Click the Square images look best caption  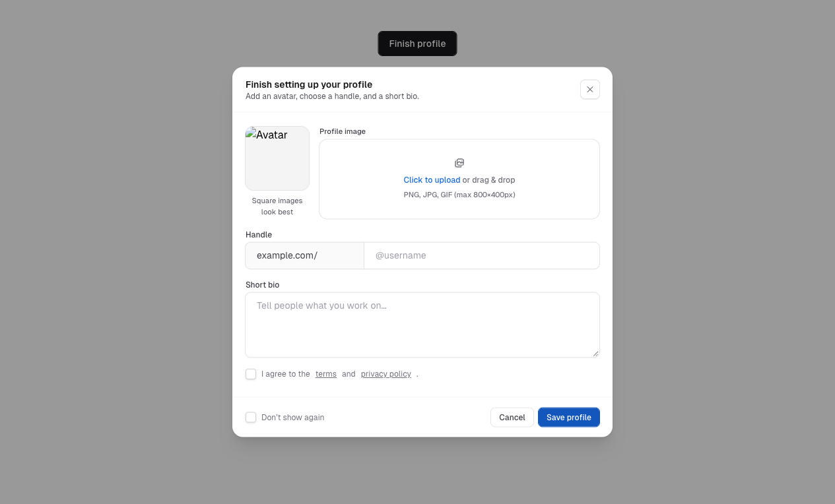277,206
